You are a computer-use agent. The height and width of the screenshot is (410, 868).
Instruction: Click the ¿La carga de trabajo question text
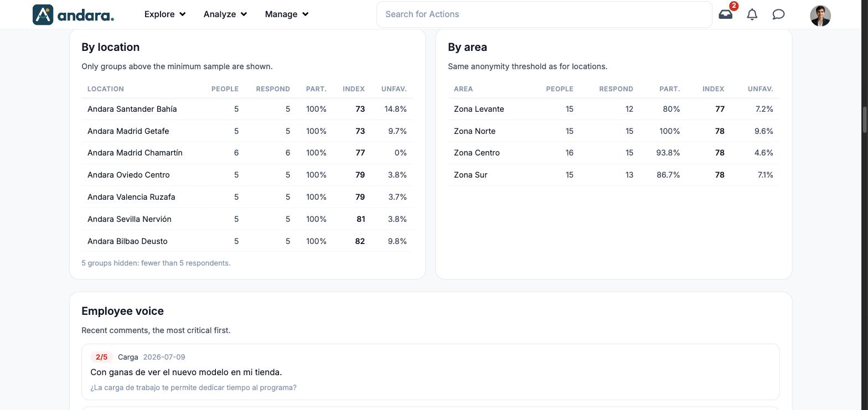coord(193,387)
